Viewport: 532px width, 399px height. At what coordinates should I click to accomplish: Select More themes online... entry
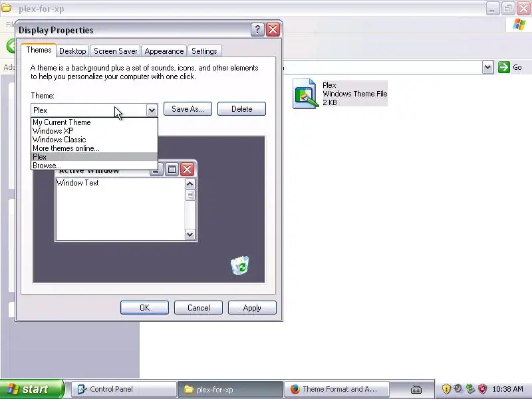[x=94, y=148]
